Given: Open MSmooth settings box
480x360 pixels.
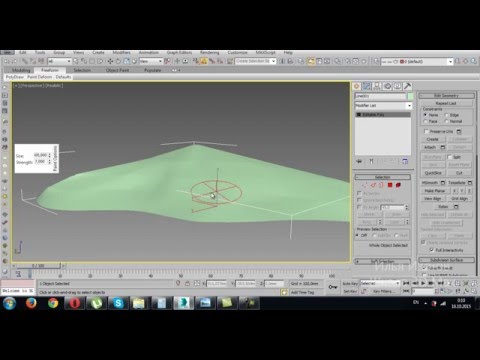Looking at the screenshot, I should click(x=443, y=183).
